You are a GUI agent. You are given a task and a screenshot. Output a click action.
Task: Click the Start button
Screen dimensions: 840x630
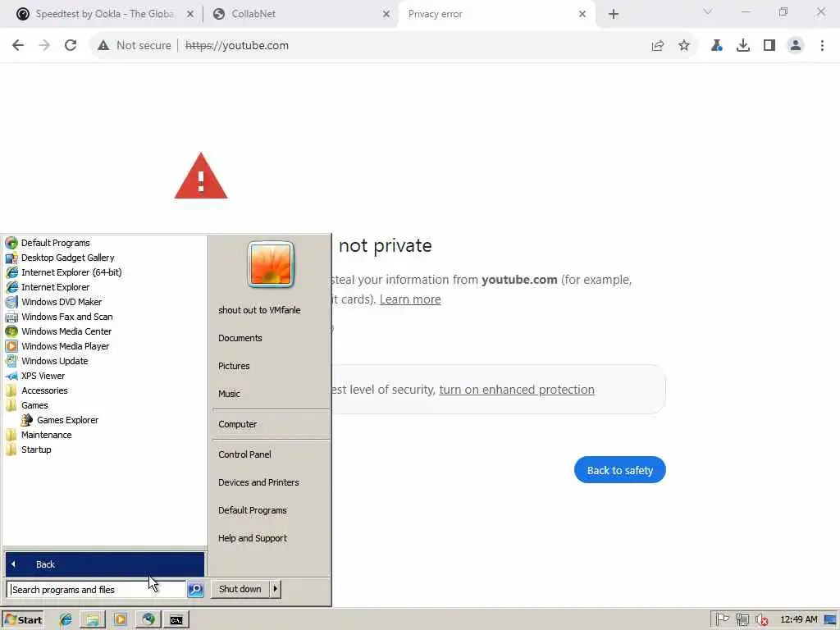pyautogui.click(x=22, y=620)
